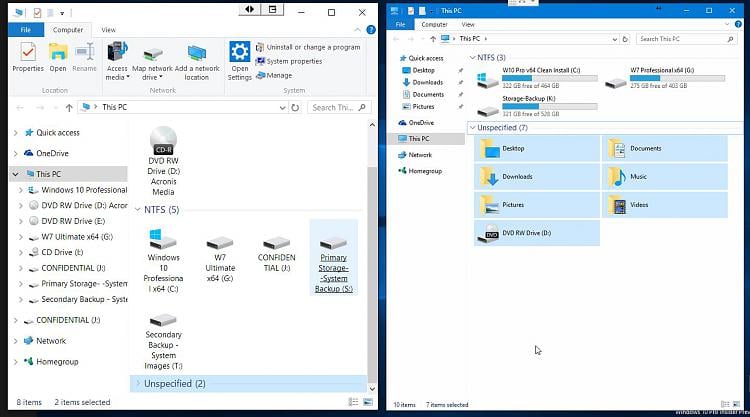The image size is (750, 417).
Task: Switch to View tab in left window
Action: pos(109,30)
